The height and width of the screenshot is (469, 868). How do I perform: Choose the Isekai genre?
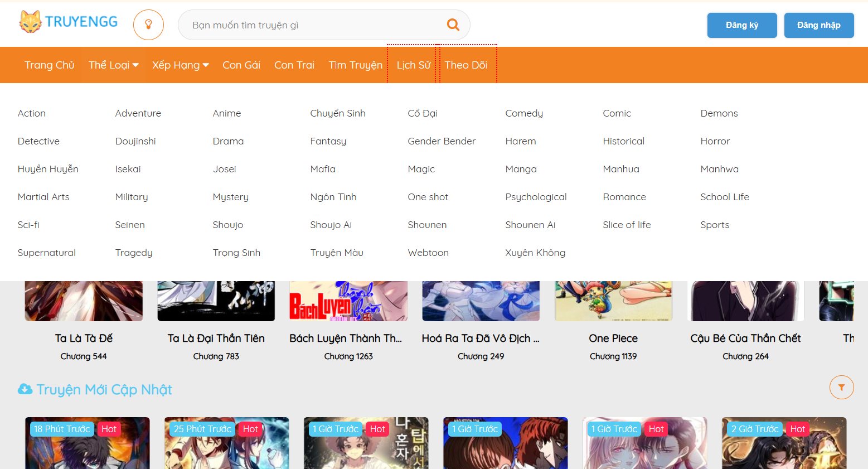128,169
